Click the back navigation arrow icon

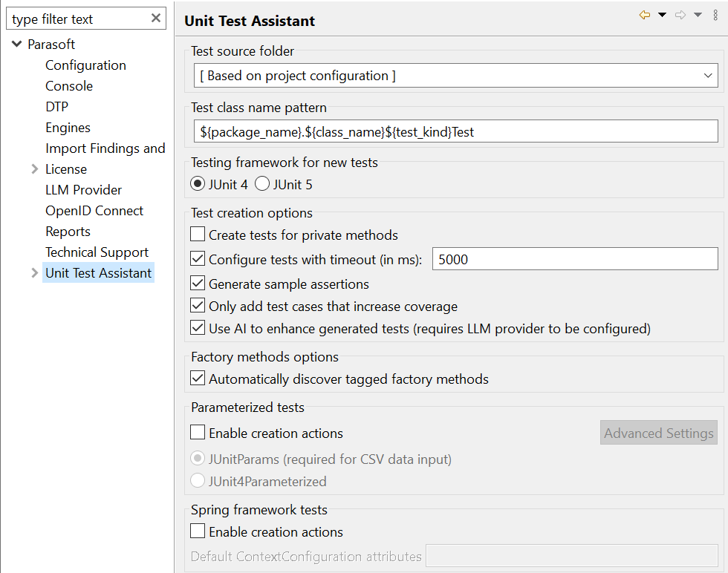point(645,16)
